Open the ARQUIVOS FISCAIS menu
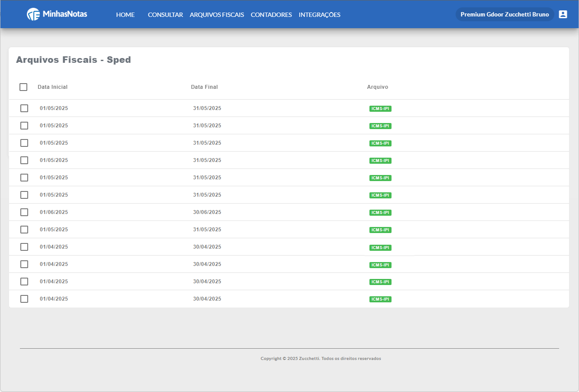 [217, 15]
